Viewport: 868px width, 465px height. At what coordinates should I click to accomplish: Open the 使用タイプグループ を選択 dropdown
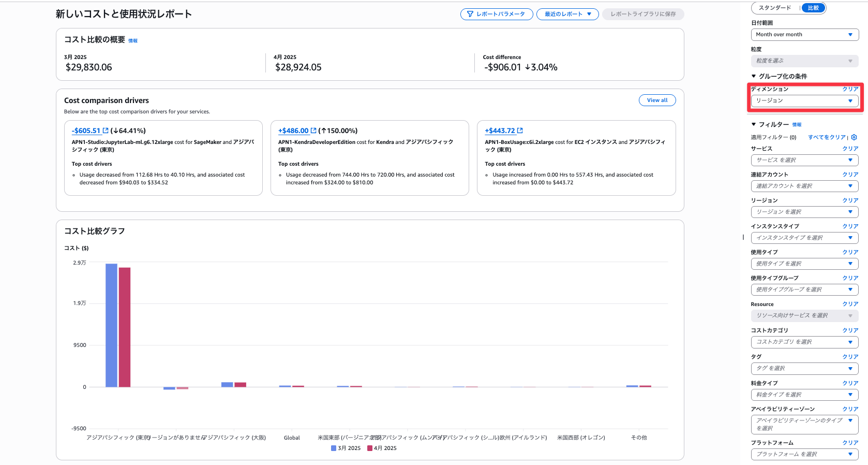[x=804, y=289]
